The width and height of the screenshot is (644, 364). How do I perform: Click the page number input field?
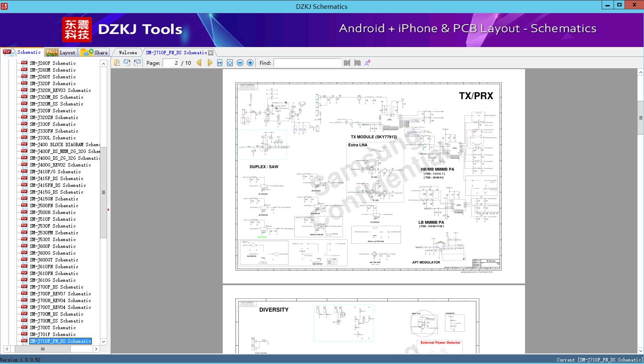pyautogui.click(x=171, y=63)
